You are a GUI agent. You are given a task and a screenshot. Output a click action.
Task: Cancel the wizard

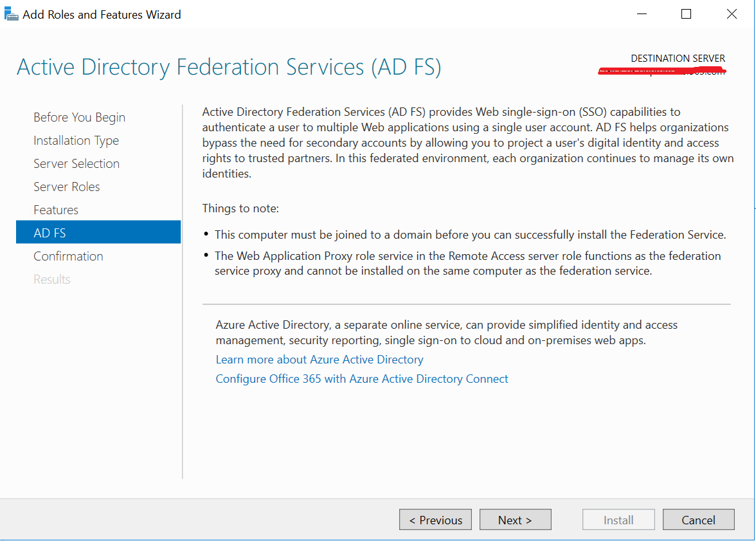coord(698,520)
